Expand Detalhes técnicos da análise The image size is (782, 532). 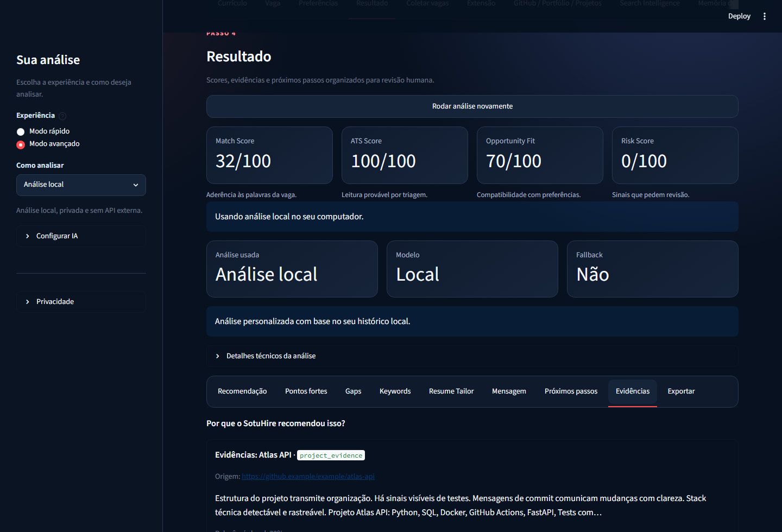[472, 356]
